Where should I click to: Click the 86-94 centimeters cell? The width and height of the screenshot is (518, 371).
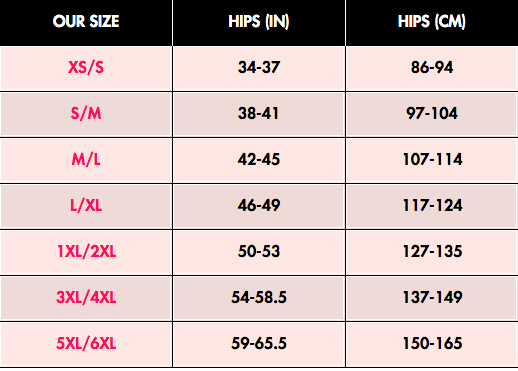coord(432,68)
